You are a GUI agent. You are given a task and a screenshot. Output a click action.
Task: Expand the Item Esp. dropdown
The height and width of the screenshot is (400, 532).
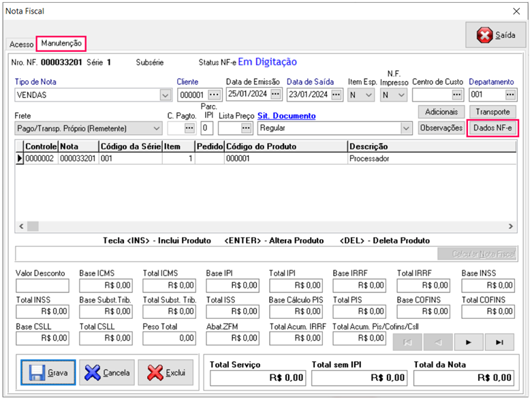pyautogui.click(x=369, y=95)
